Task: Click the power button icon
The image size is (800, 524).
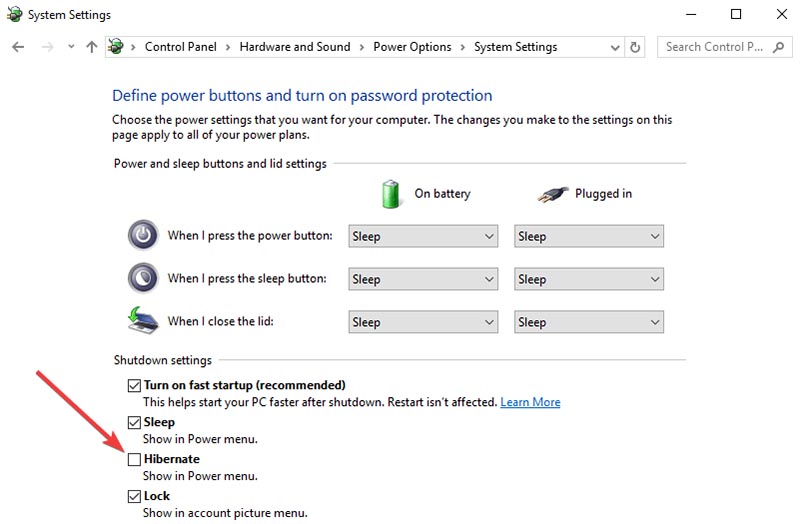Action: coord(143,236)
